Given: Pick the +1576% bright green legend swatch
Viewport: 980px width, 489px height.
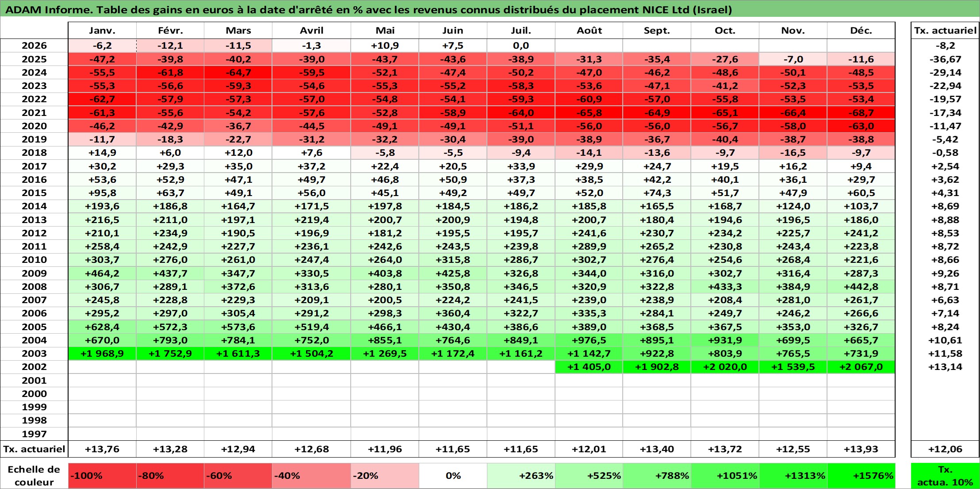Looking at the screenshot, I should [x=861, y=476].
